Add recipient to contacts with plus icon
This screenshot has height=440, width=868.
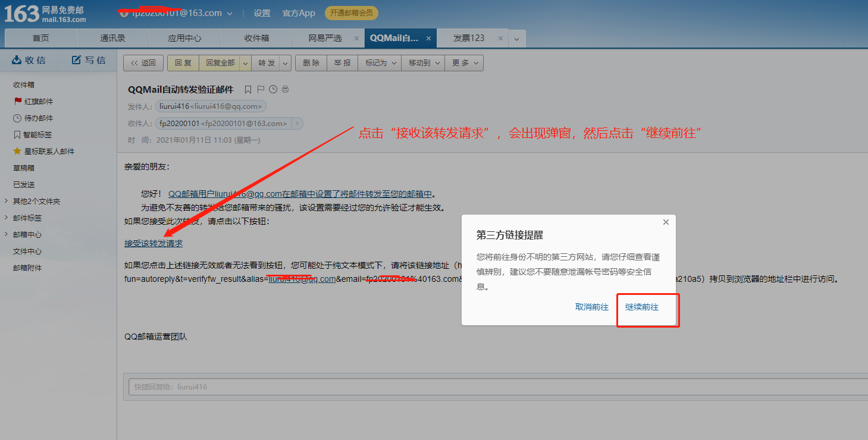[x=297, y=124]
